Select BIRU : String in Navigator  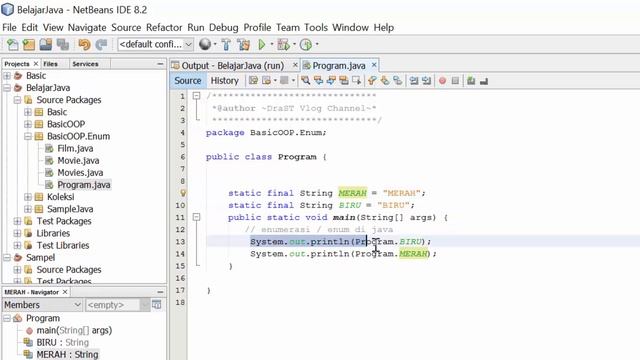click(62, 342)
